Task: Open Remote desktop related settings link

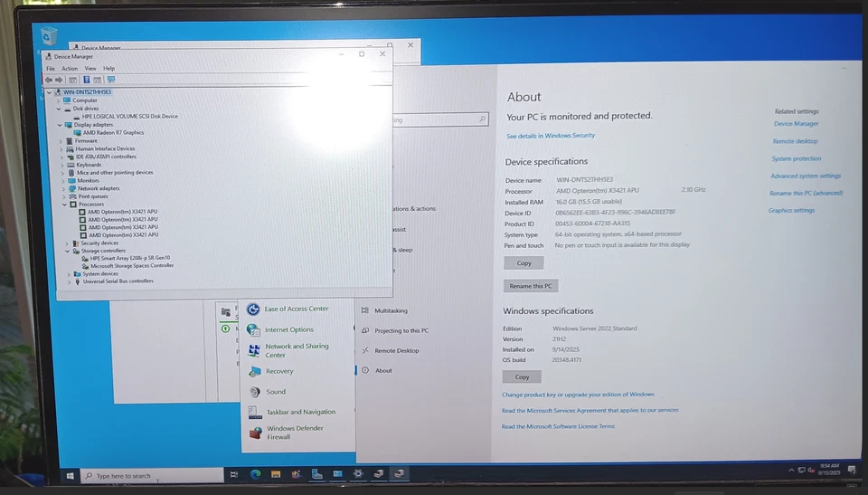Action: click(795, 141)
